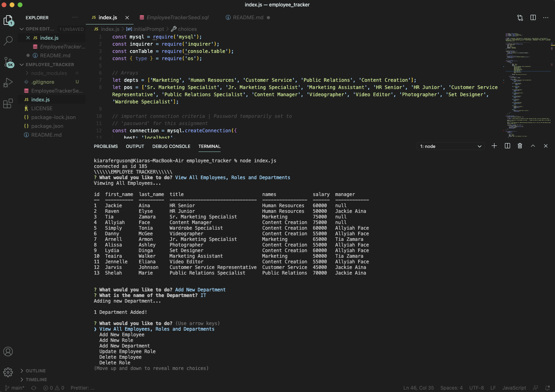Open the LICENSE file in the explorer

pyautogui.click(x=42, y=109)
